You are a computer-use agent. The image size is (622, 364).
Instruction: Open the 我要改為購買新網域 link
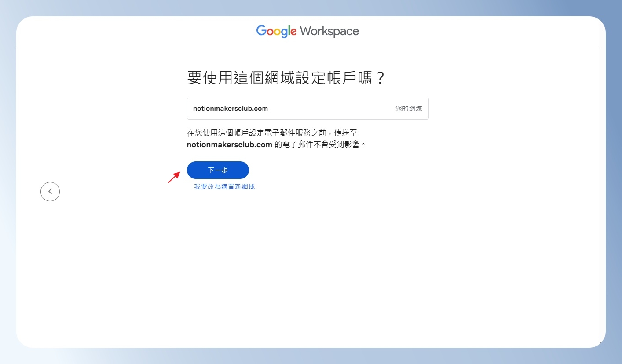click(224, 187)
